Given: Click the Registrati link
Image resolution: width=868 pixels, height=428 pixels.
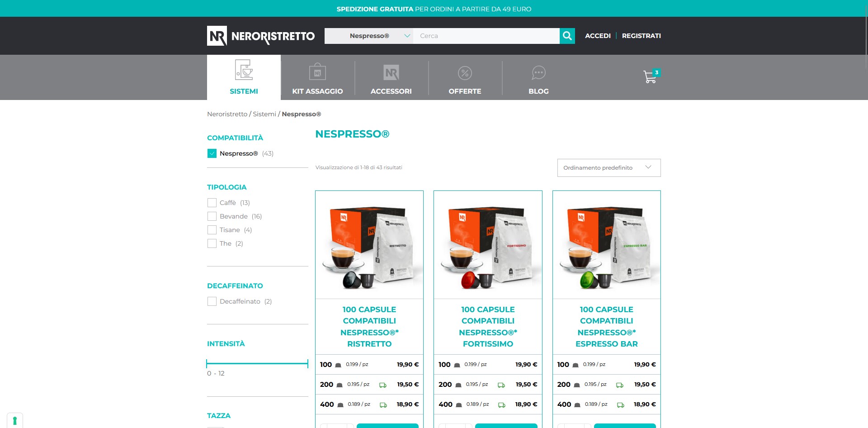Looking at the screenshot, I should coord(641,36).
